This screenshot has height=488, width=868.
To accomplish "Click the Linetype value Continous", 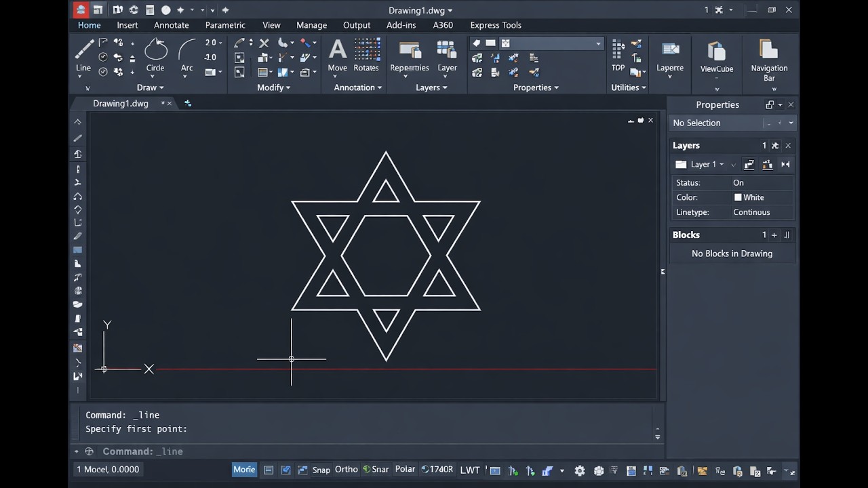I will [x=751, y=212].
